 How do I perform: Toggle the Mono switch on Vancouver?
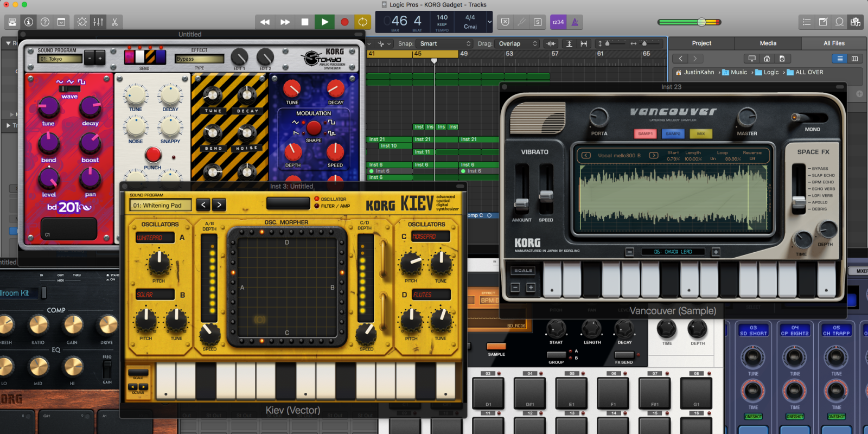coord(810,118)
